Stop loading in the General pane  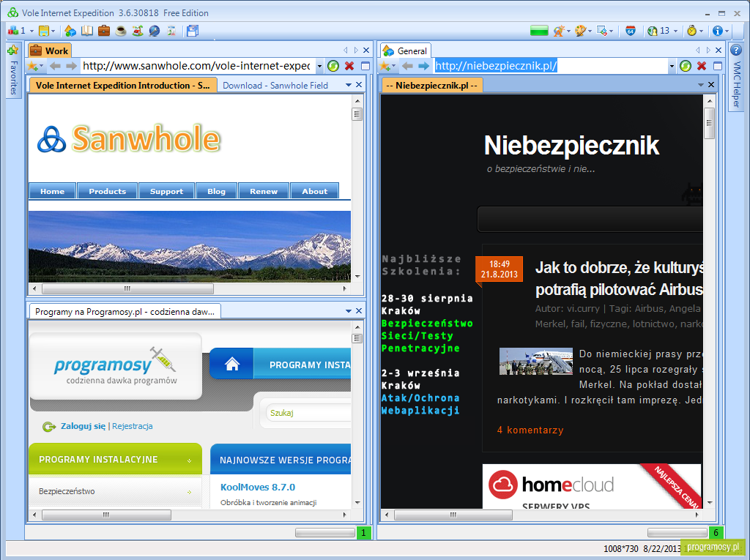(702, 66)
